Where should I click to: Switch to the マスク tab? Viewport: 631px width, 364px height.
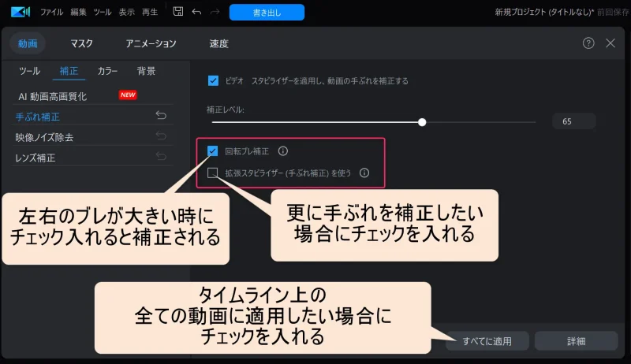(x=81, y=43)
